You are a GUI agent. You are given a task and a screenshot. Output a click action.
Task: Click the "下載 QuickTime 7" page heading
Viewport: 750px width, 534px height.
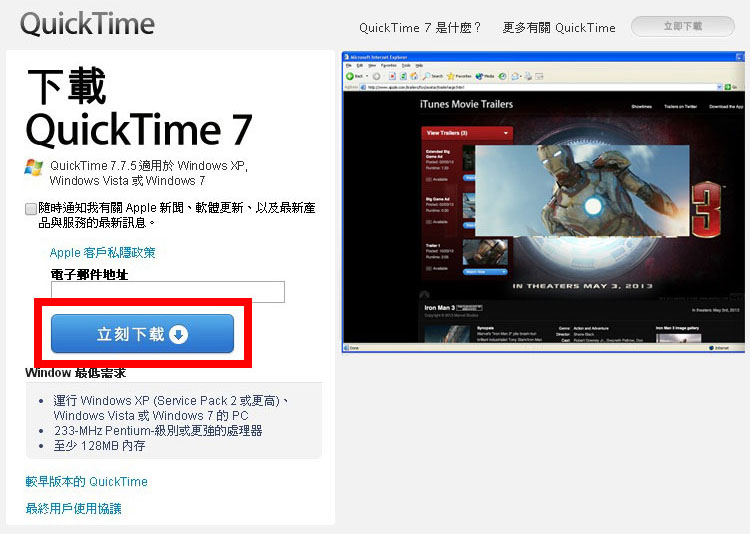(139, 108)
